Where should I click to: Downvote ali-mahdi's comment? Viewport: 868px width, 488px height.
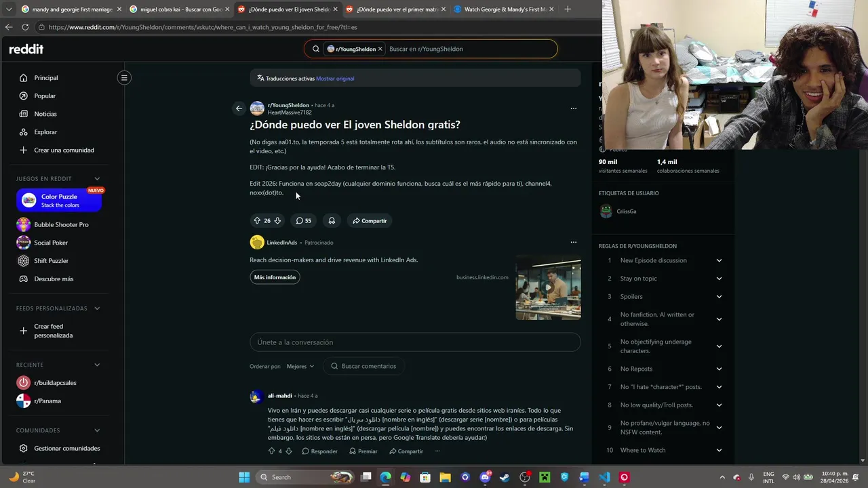[x=289, y=451]
